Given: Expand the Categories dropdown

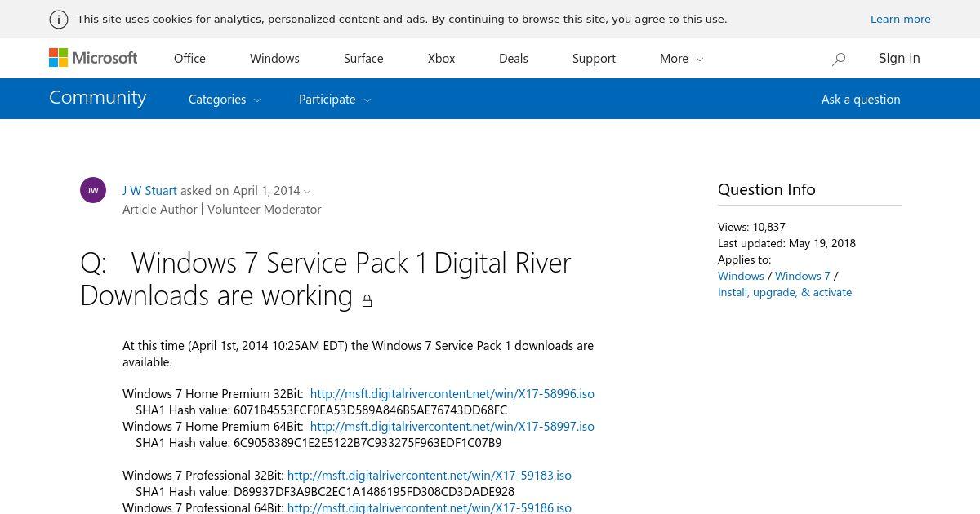Looking at the screenshot, I should (225, 100).
